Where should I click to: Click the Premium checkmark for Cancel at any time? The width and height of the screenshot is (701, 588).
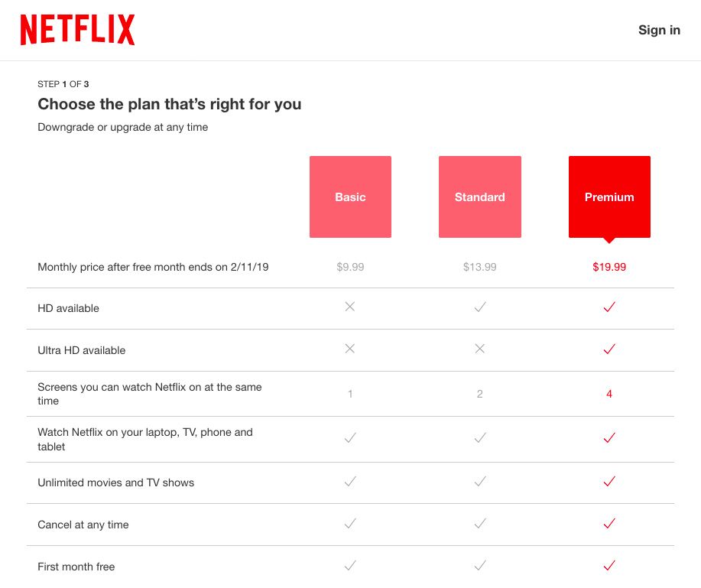(609, 524)
